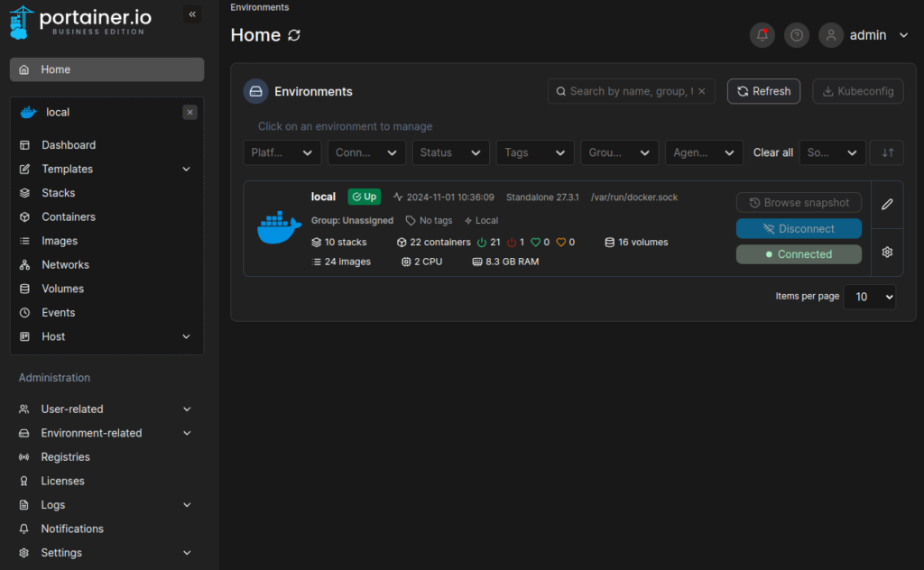Click the green Up status badge
Image resolution: width=924 pixels, height=570 pixels.
click(365, 197)
